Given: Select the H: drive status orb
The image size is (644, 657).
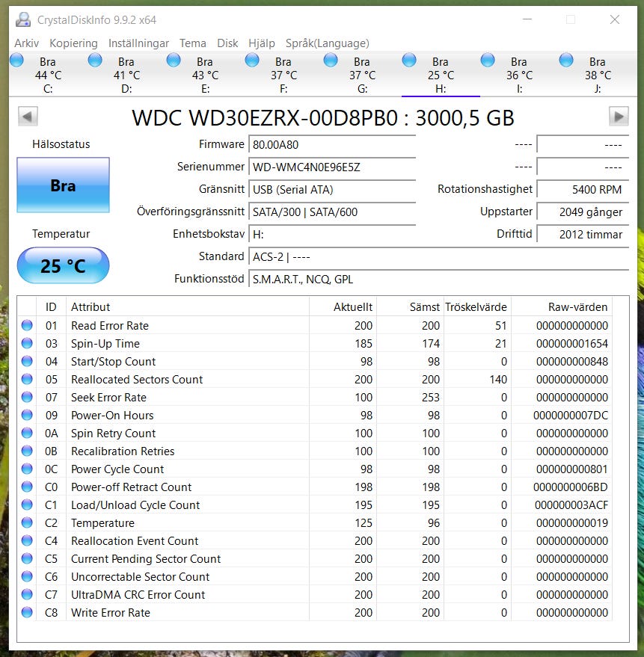Looking at the screenshot, I should pos(409,61).
